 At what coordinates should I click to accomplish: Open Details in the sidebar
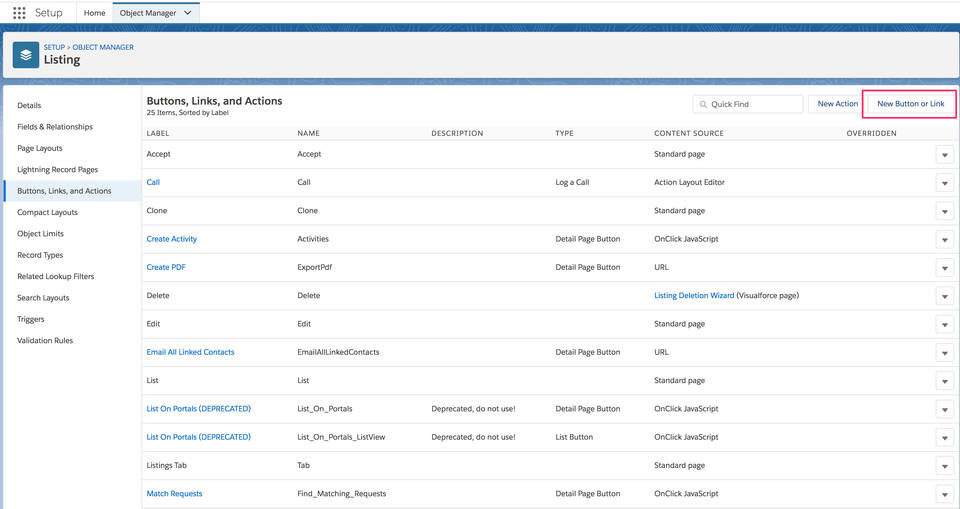(x=29, y=105)
